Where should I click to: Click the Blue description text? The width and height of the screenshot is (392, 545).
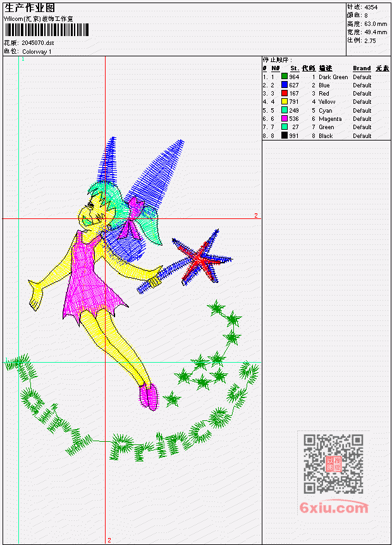(324, 85)
